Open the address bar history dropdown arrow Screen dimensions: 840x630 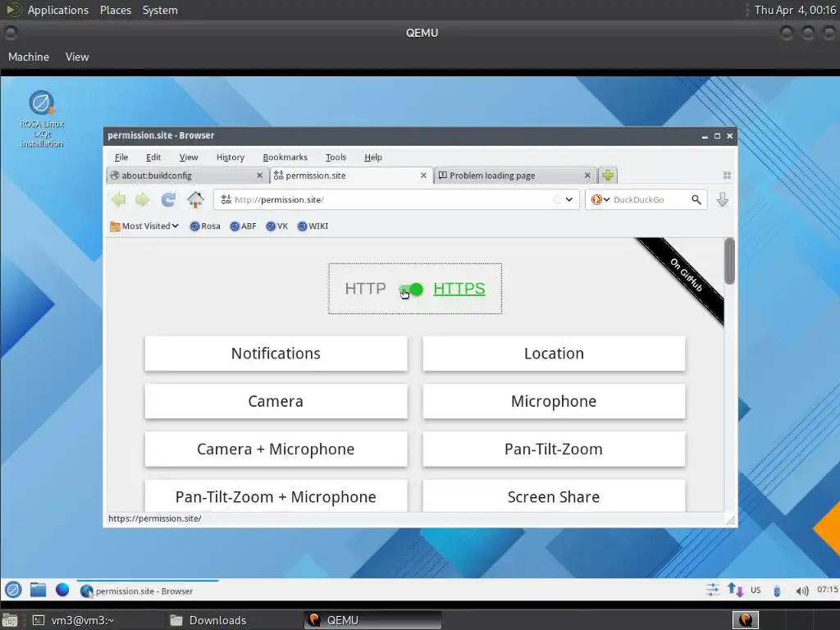(569, 199)
